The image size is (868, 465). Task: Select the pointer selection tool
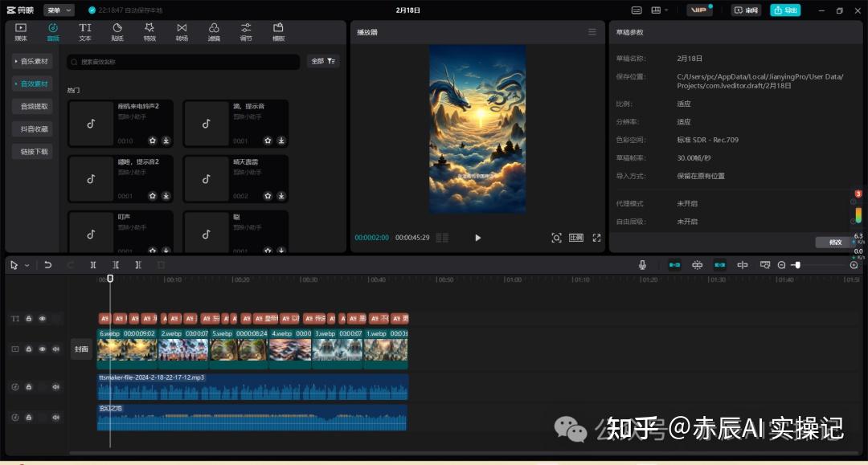click(x=14, y=265)
